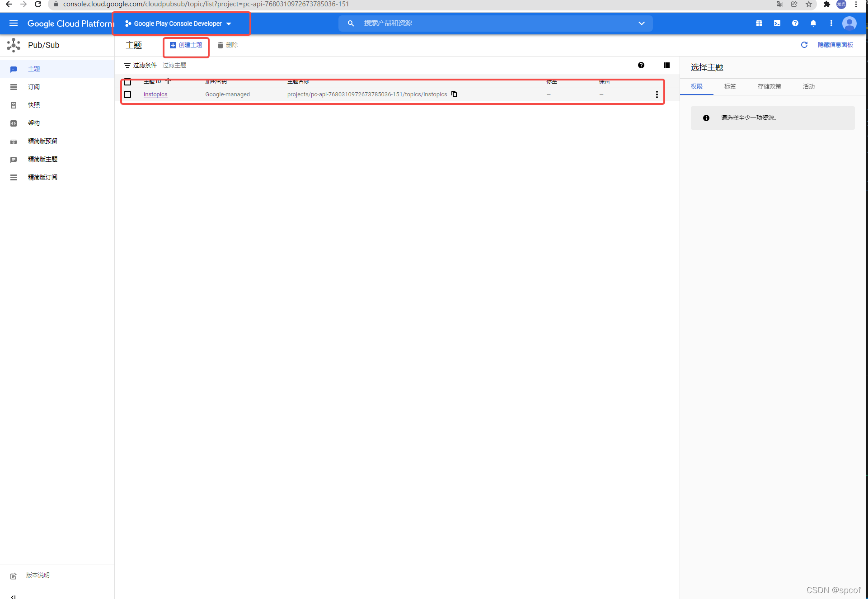
Task: Select 订阅 in the sidebar
Action: point(34,87)
